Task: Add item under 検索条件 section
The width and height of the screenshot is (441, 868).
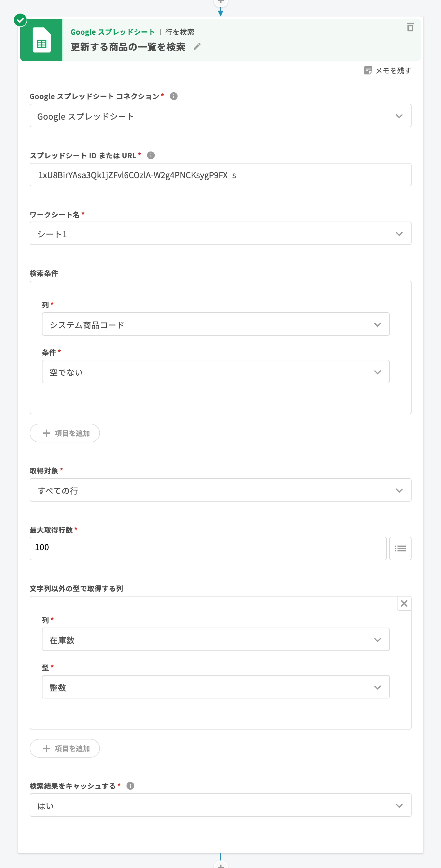Action: tap(65, 433)
